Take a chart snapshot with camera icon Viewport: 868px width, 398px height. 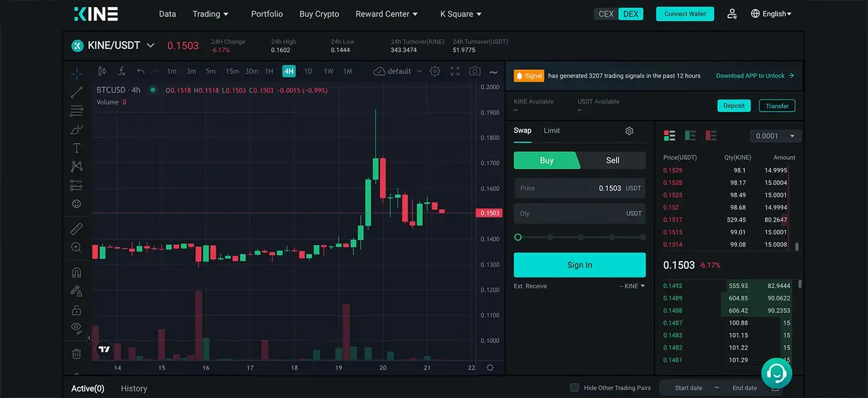[x=475, y=71]
